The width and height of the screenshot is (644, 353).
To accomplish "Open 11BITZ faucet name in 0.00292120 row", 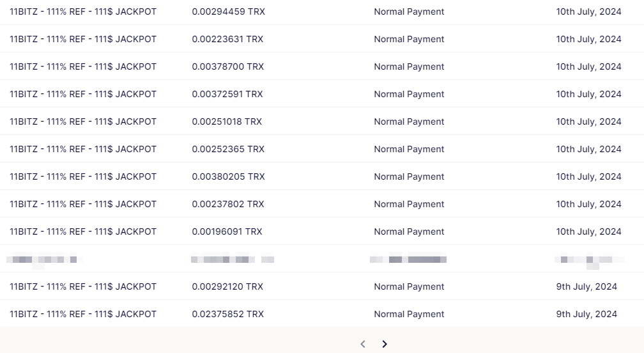I will (83, 287).
